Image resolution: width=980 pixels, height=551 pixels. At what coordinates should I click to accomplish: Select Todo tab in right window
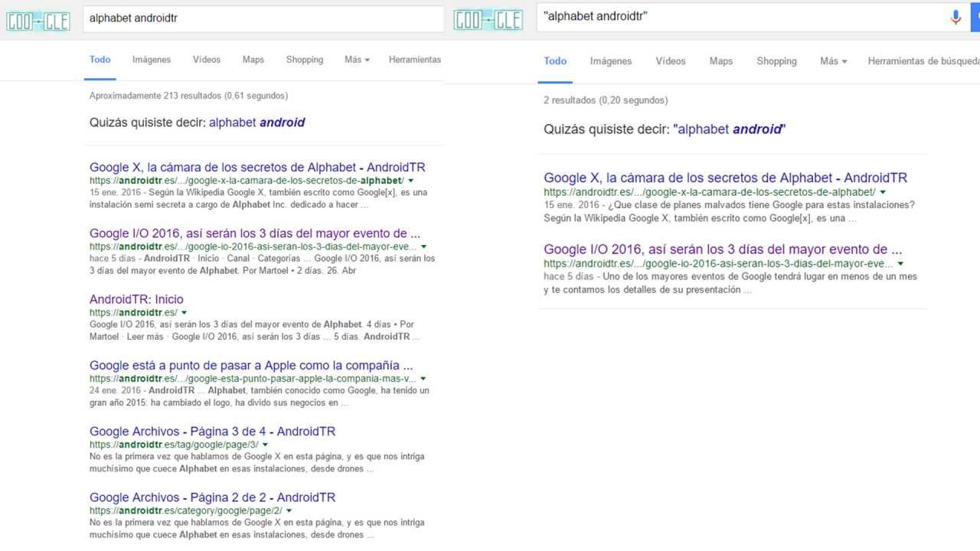555,61
